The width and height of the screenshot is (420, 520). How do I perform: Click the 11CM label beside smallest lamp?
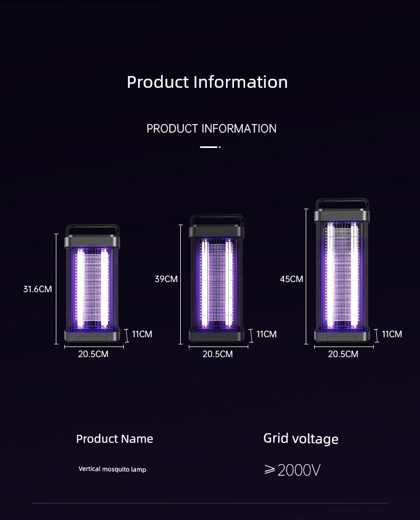[142, 334]
